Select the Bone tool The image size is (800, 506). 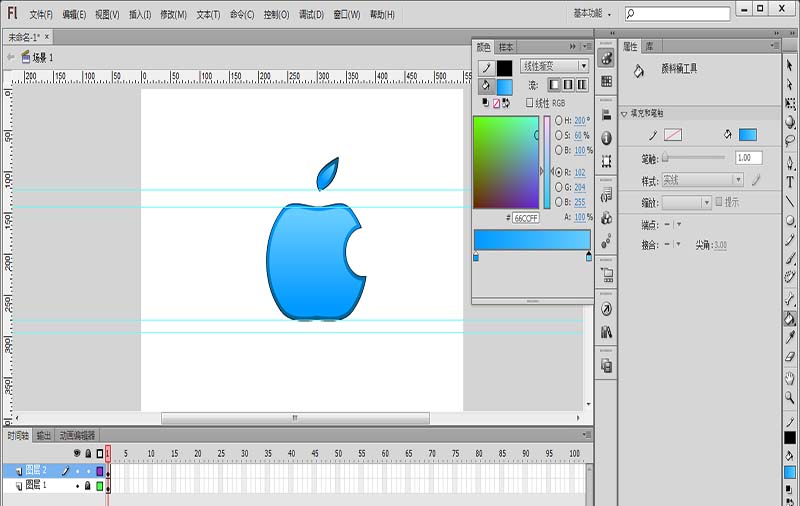coord(790,299)
